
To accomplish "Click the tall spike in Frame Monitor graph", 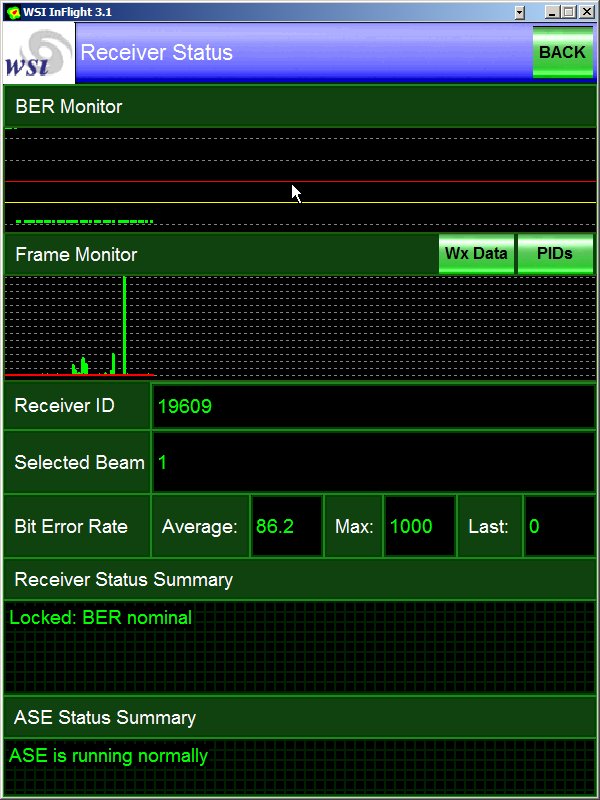I will point(124,325).
